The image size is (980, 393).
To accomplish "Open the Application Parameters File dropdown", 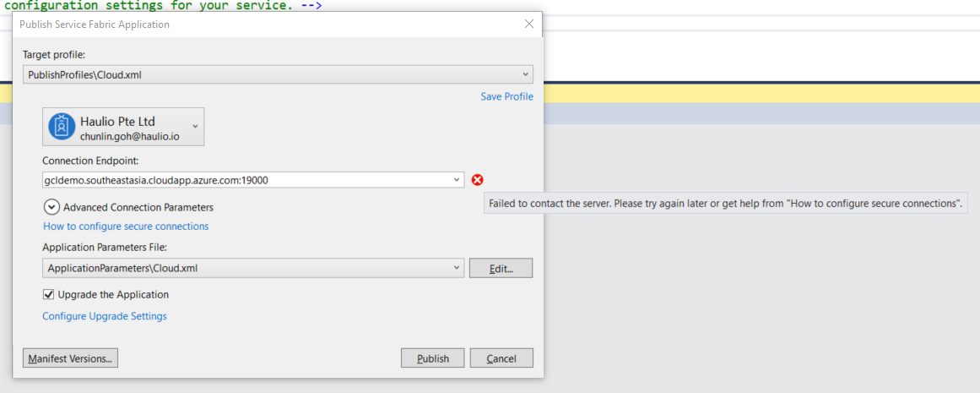I will (x=457, y=268).
